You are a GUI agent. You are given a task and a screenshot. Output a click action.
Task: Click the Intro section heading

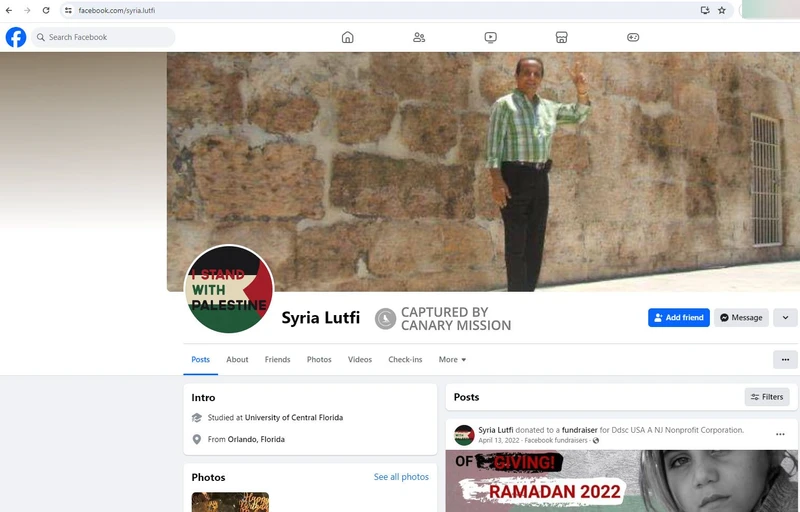tap(203, 397)
